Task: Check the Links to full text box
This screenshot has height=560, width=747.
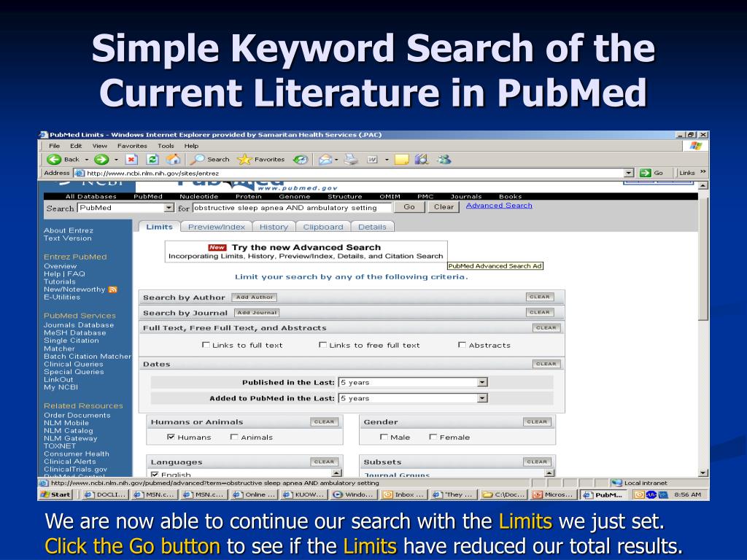Action: pyautogui.click(x=206, y=345)
